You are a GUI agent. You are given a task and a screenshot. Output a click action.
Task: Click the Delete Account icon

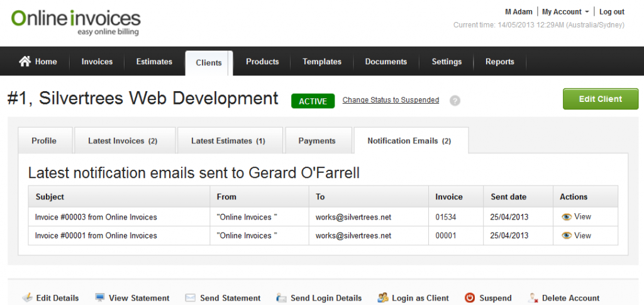pos(533,298)
